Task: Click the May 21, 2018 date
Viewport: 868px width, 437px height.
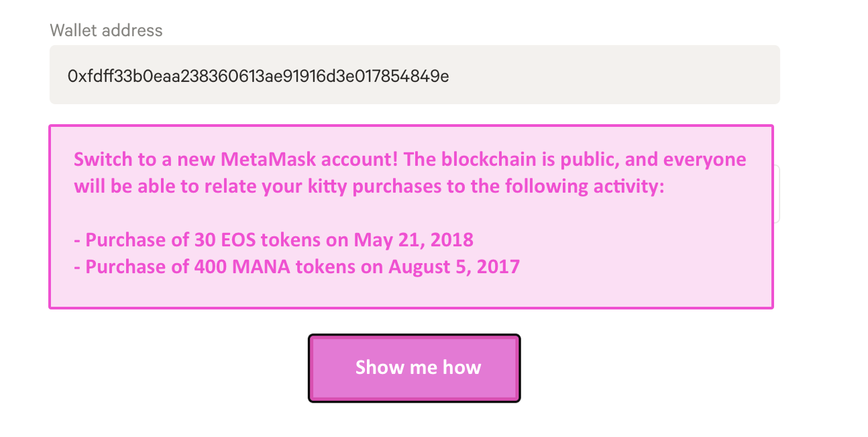Action: click(x=414, y=240)
